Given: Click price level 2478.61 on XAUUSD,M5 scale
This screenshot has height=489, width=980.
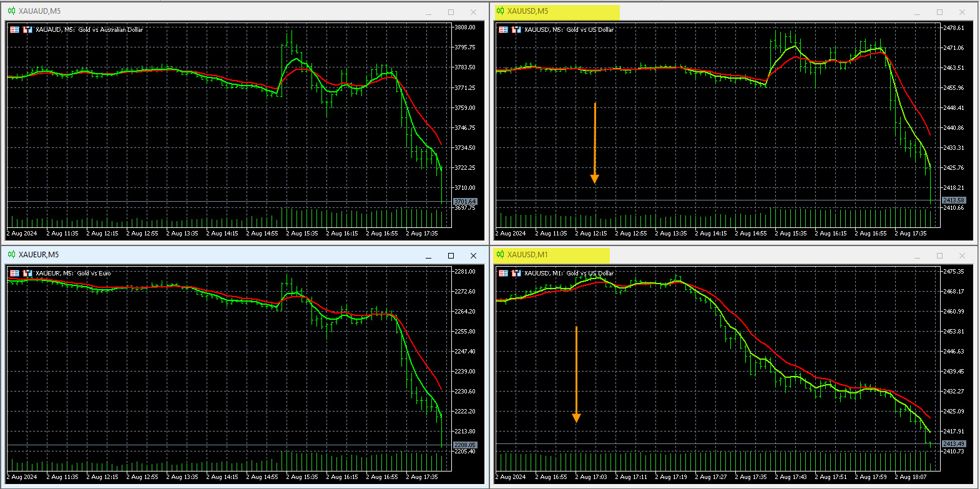Looking at the screenshot, I should [x=954, y=27].
